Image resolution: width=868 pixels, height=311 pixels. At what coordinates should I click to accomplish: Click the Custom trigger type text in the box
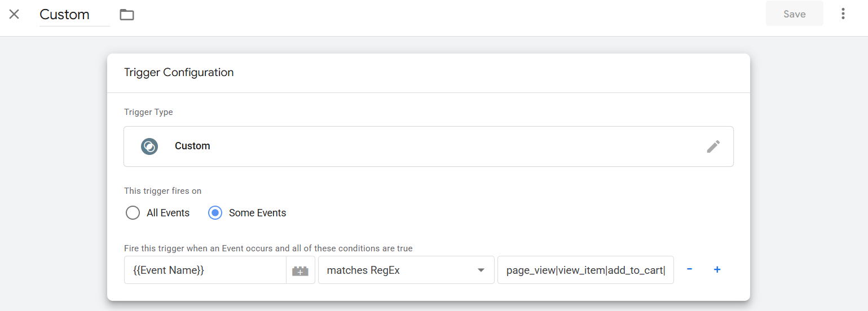coord(192,146)
